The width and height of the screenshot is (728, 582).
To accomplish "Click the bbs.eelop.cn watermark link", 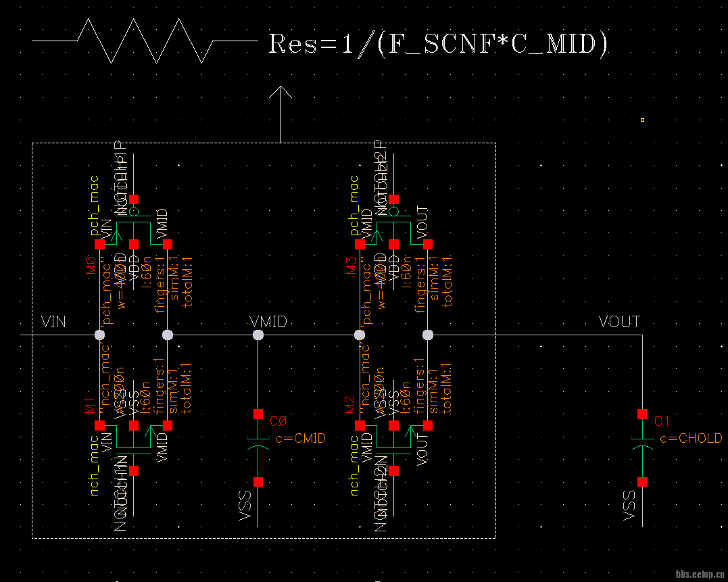I will coord(700,573).
